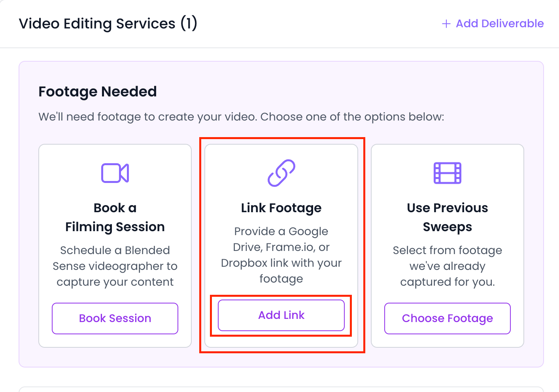Click the chain link icon
Viewport: 559px width, 392px height.
click(x=281, y=173)
